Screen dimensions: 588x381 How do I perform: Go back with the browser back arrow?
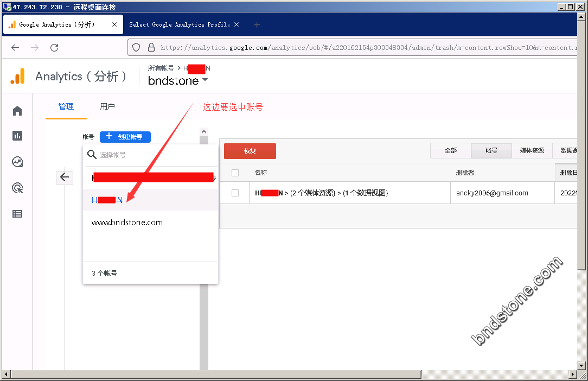[x=15, y=48]
